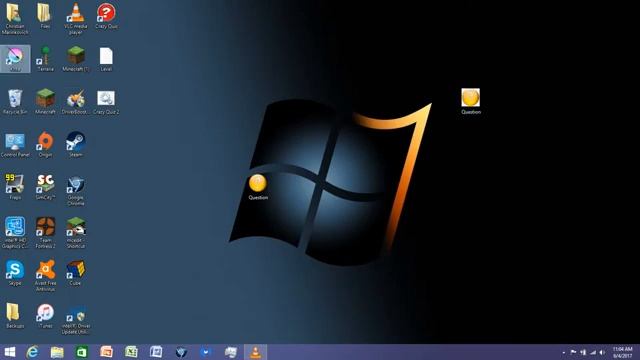Open PowerPoint from the taskbar
This screenshot has height=360, width=640.
point(107,352)
